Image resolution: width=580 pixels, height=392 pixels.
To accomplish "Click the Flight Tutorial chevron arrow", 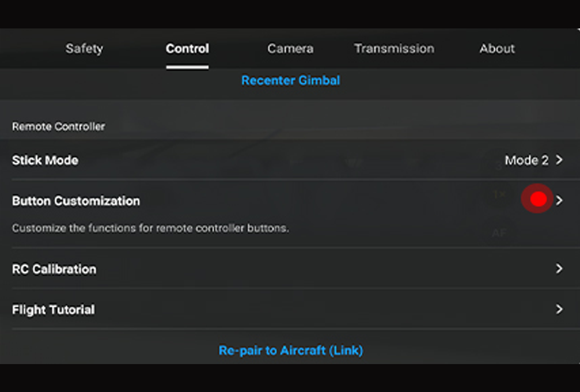I will coord(559,310).
